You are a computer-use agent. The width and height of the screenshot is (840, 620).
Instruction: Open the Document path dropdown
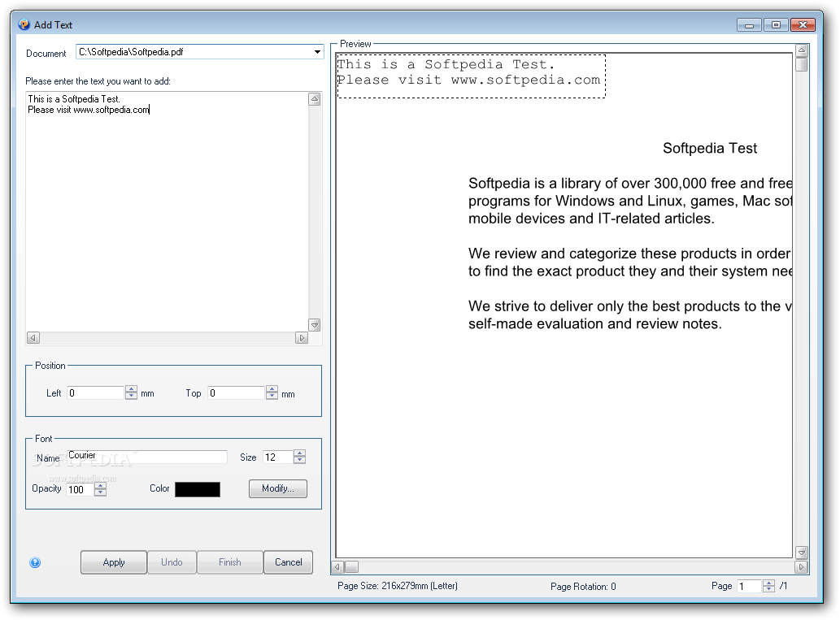[x=317, y=52]
